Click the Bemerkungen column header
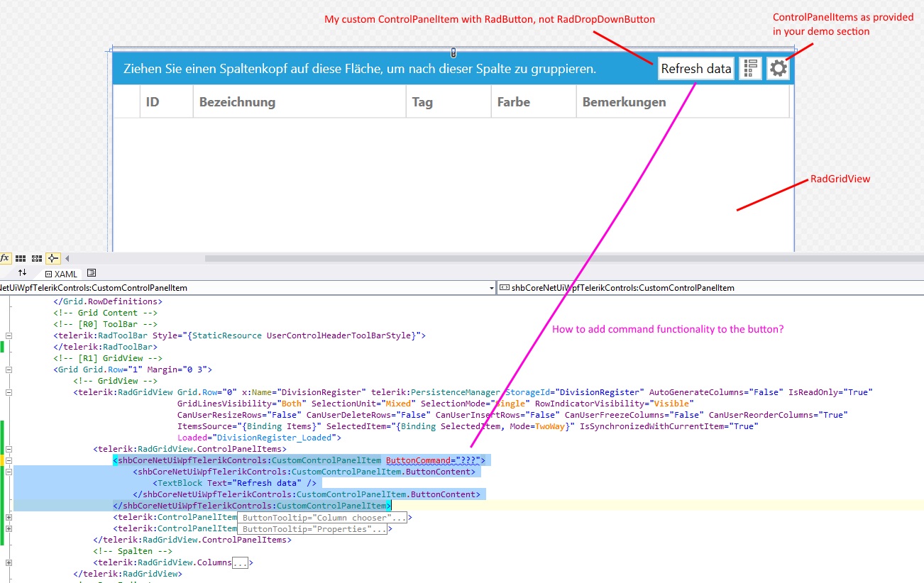This screenshot has height=583, width=924. tap(683, 101)
